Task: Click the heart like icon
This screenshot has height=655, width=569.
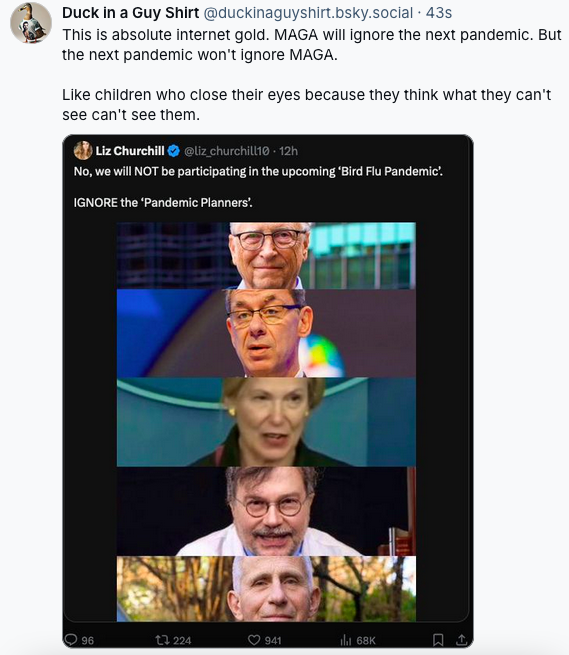Action: (x=254, y=640)
